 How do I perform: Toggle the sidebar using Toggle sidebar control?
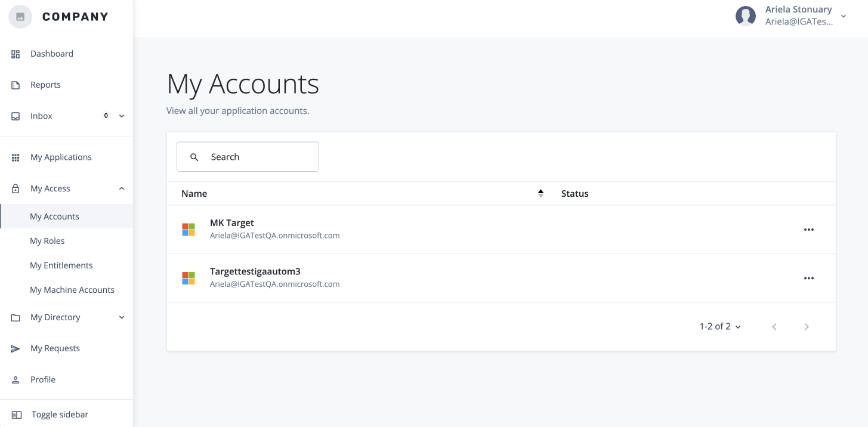15,414
